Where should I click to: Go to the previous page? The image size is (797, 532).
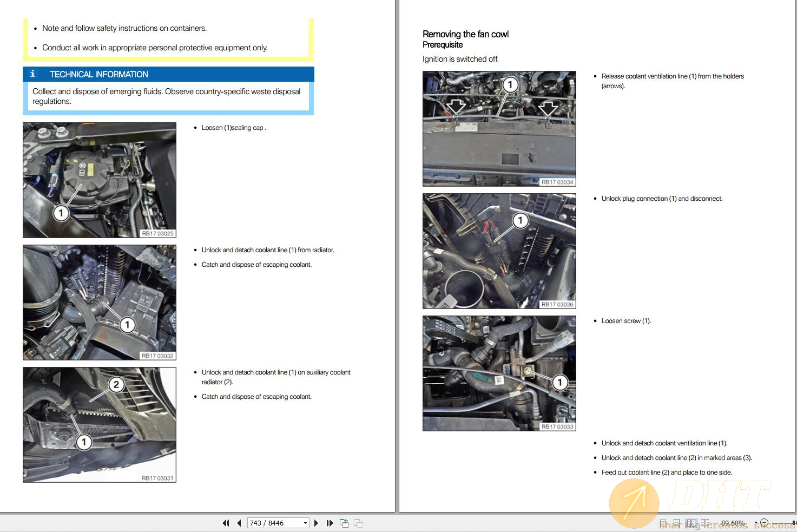pos(239,523)
